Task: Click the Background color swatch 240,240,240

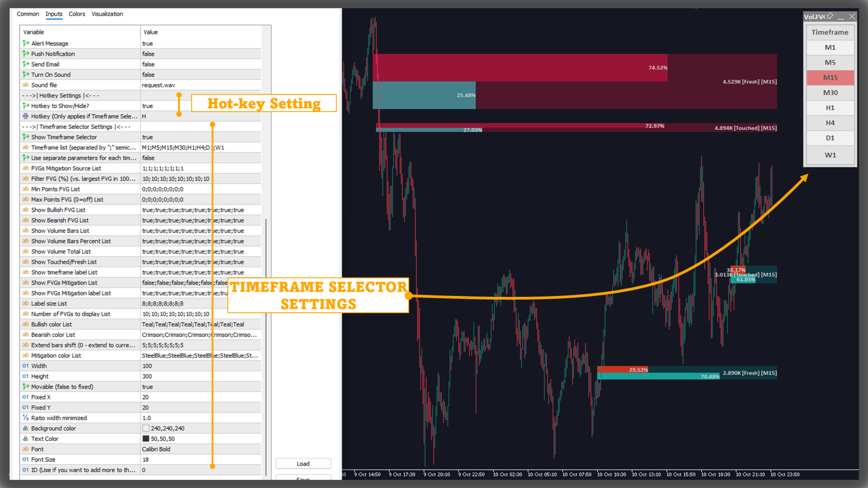Action: click(x=146, y=428)
